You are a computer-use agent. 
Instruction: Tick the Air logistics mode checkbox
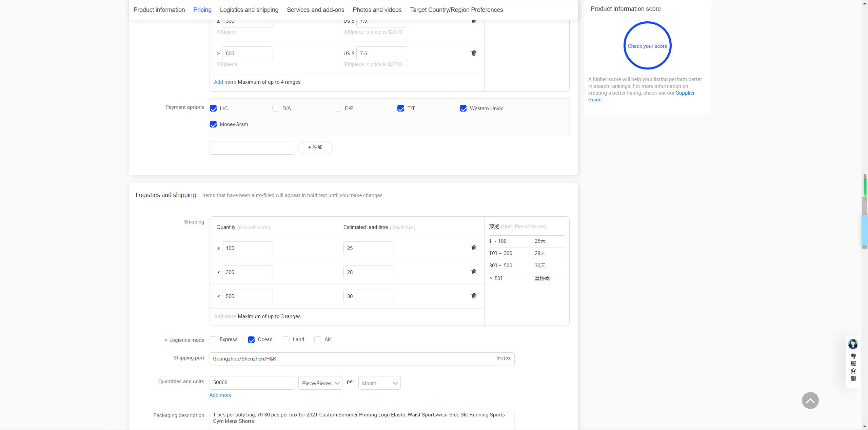[318, 340]
